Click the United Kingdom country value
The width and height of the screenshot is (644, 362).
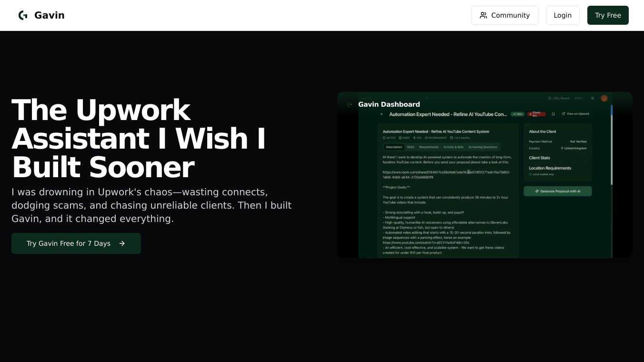(x=574, y=148)
